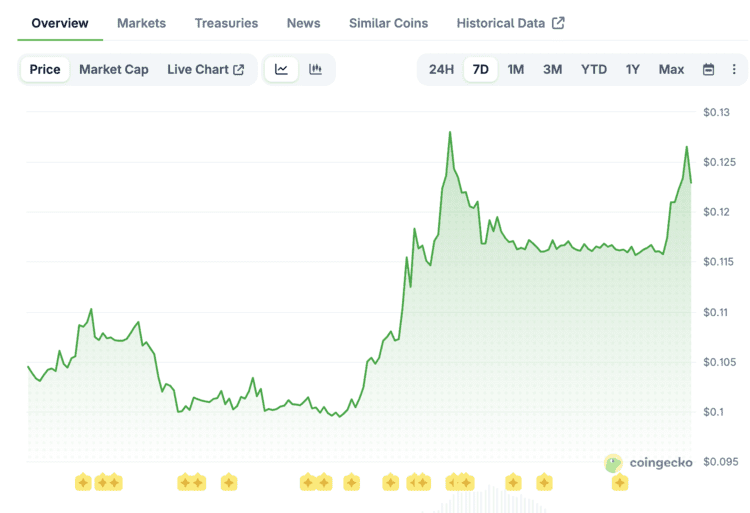Image resolution: width=750 pixels, height=513 pixels.
Task: Open the calendar date range picker
Action: [x=708, y=69]
